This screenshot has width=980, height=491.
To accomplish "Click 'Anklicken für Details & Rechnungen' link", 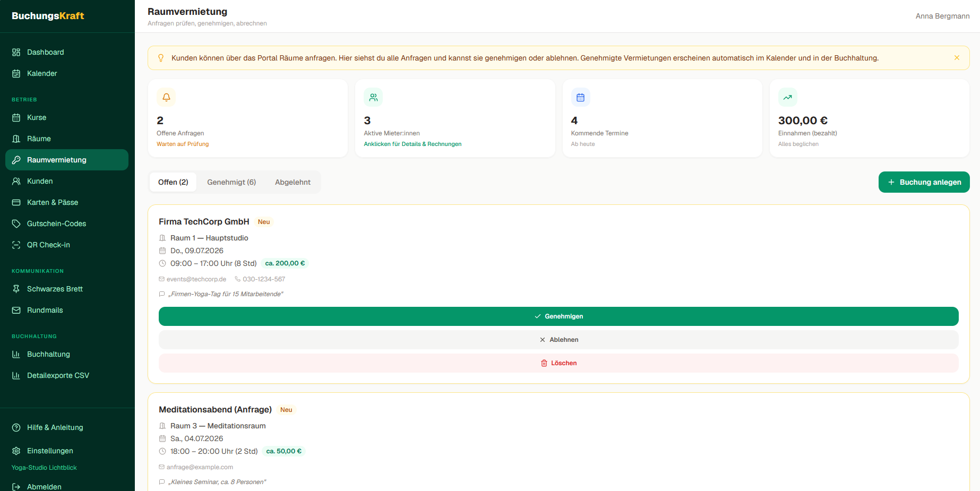I will 412,144.
